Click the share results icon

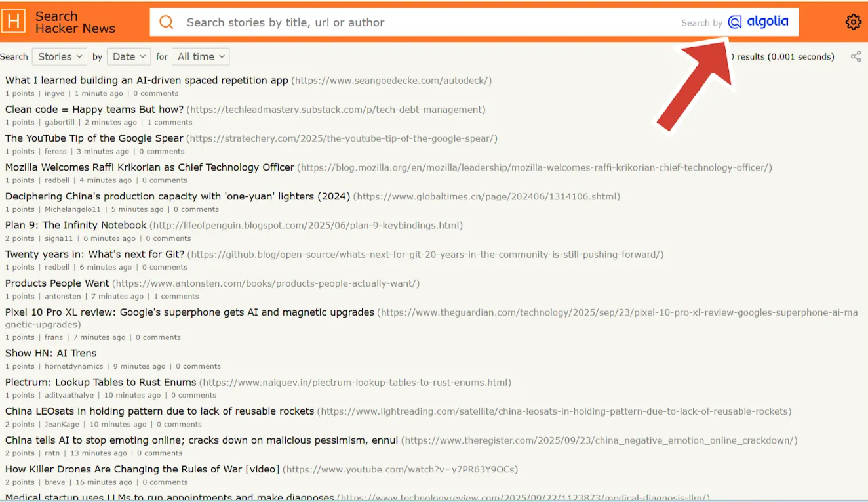click(x=856, y=56)
